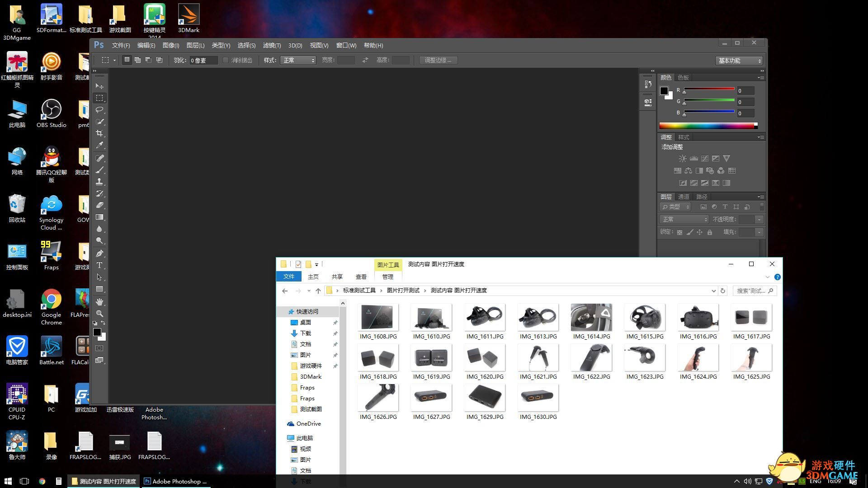Select the Zoom tool in toolbar
This screenshot has height=488, width=868.
pyautogui.click(x=99, y=313)
